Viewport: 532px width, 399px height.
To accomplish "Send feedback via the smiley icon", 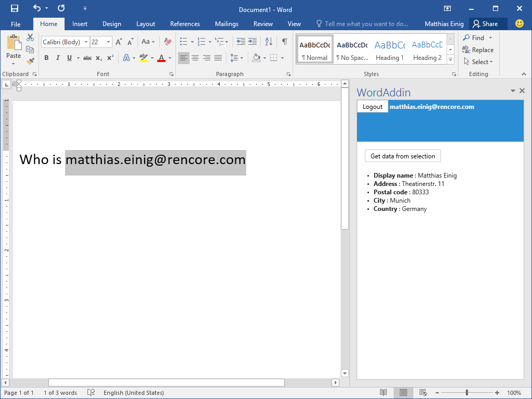I will tap(519, 23).
